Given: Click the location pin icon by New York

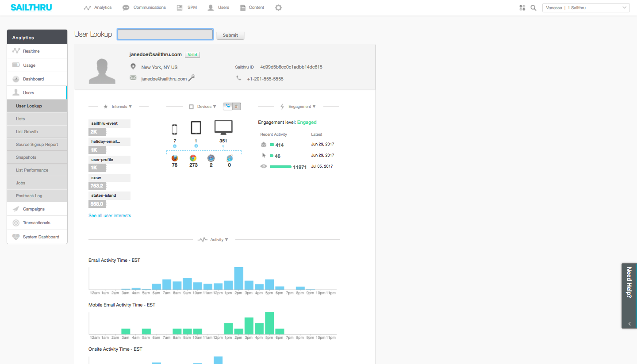Looking at the screenshot, I should click(x=133, y=67).
